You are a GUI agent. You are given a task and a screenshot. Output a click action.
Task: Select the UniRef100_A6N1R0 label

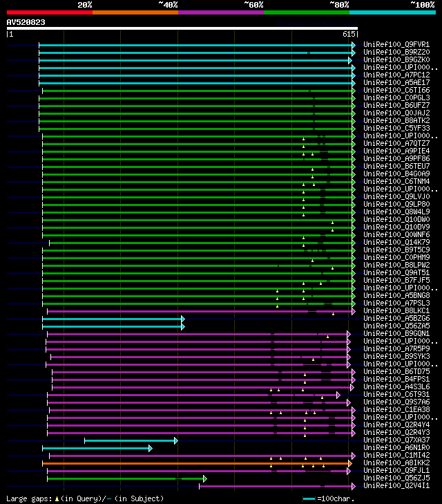click(396, 448)
